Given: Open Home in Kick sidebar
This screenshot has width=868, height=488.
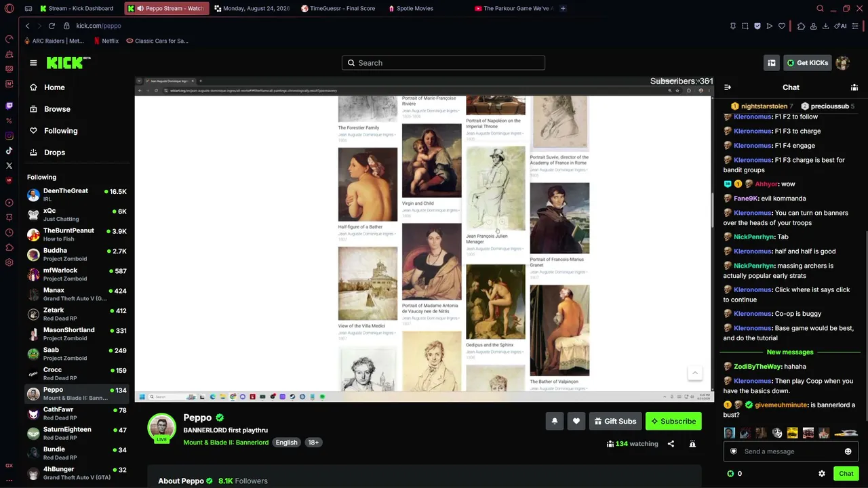Looking at the screenshot, I should [x=47, y=87].
